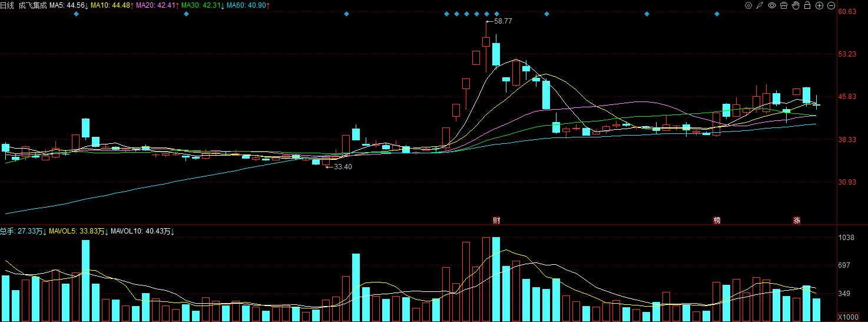This screenshot has width=868, height=322.
Task: Click diamond marker above the 榜 label
Action: click(717, 14)
